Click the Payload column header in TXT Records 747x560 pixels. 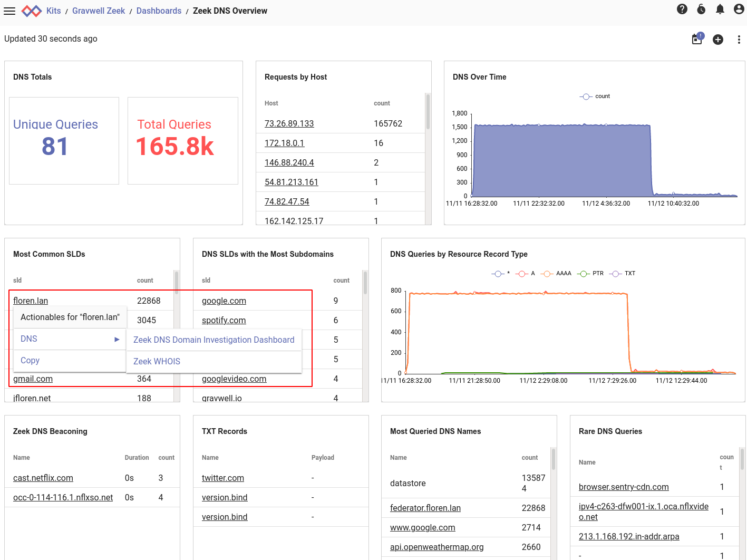[323, 458]
